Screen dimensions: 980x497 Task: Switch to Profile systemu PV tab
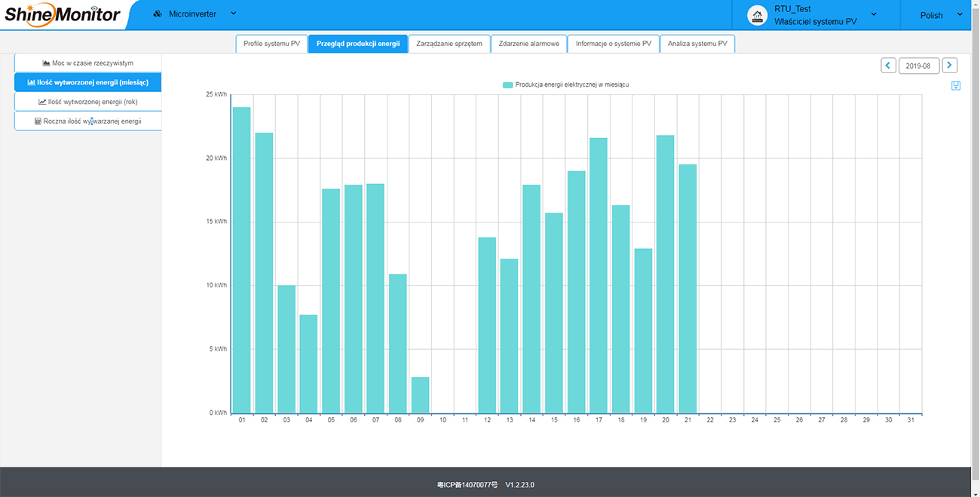tap(271, 44)
